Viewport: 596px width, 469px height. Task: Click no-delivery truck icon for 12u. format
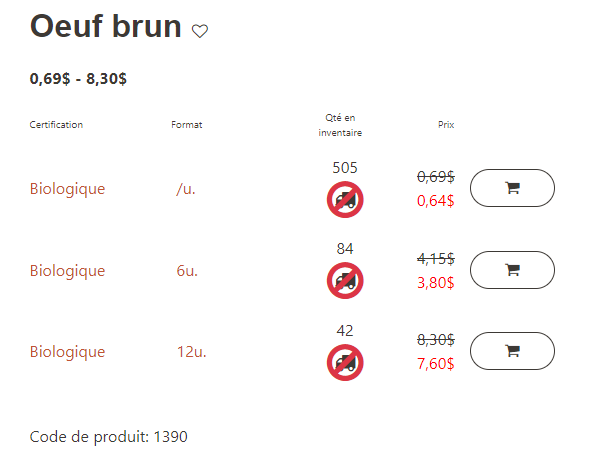(345, 363)
